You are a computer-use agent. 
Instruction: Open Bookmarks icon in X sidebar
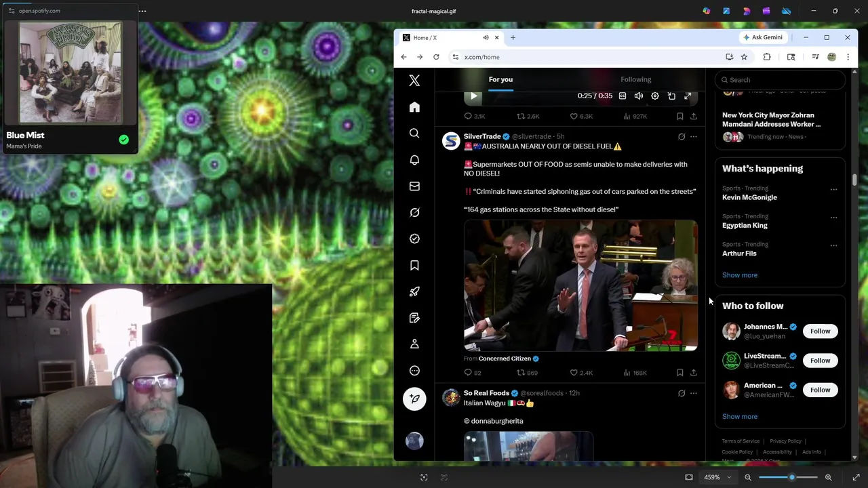click(x=414, y=265)
